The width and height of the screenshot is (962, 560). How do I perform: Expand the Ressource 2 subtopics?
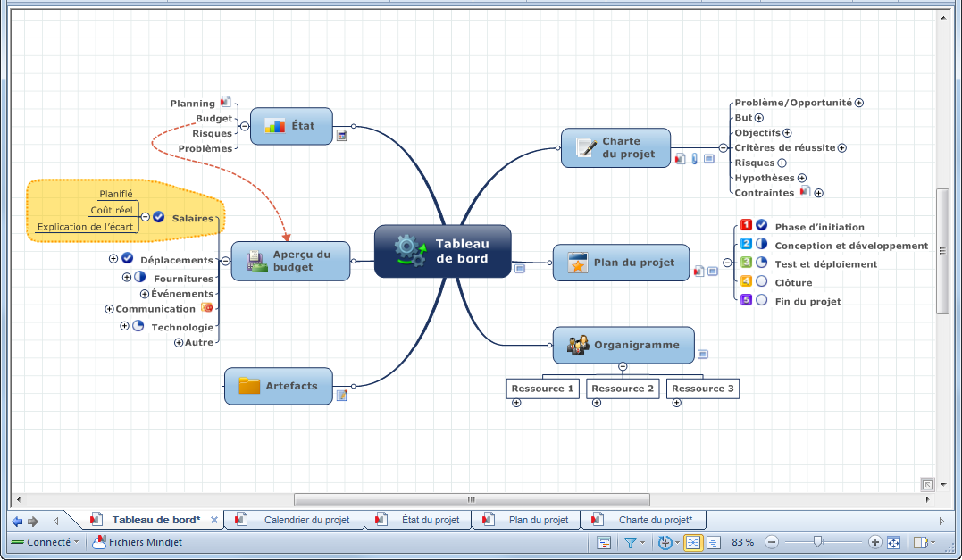[596, 403]
